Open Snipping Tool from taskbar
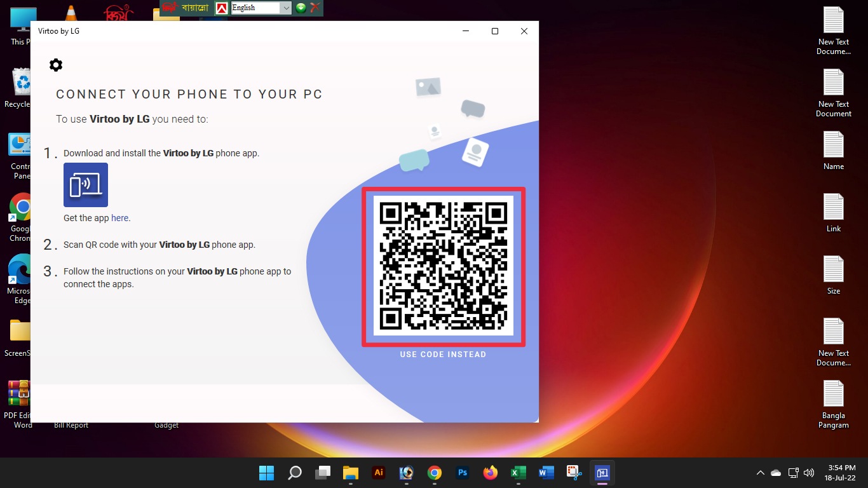Screen dimensions: 868x488 574,473
